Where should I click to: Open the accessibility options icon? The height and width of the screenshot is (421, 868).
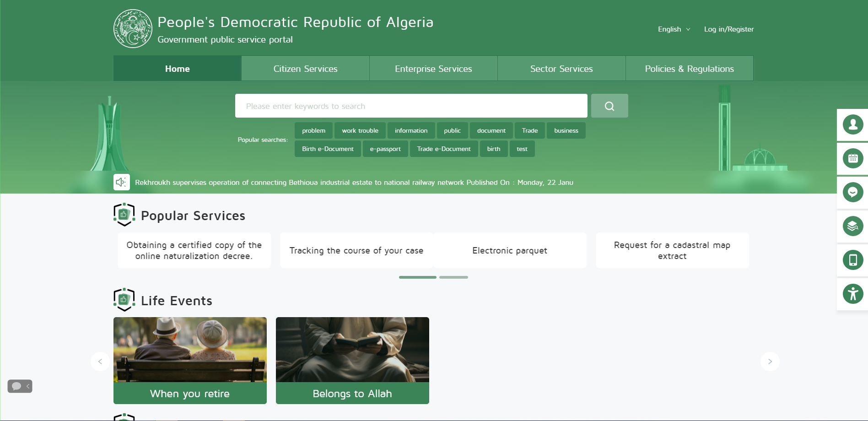853,294
